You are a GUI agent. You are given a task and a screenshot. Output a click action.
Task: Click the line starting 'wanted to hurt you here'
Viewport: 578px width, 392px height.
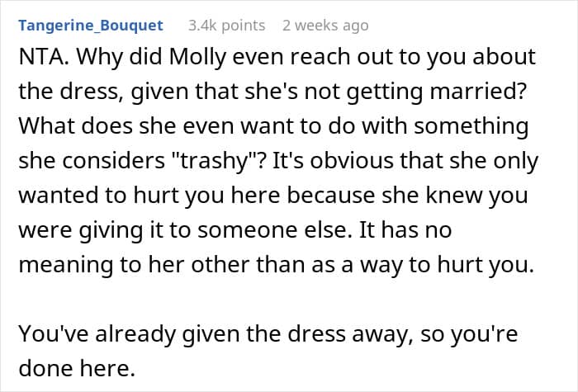273,196
